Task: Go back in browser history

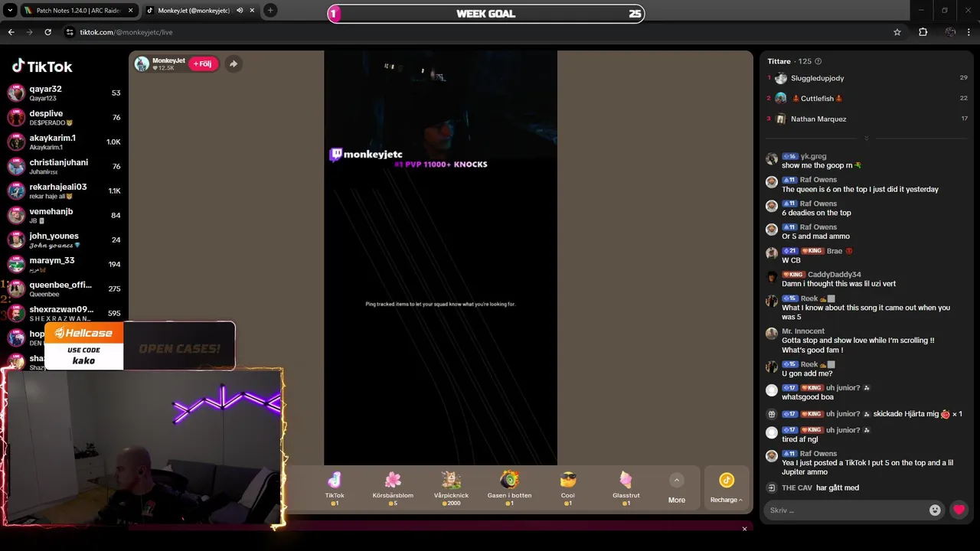Action: coord(11,32)
